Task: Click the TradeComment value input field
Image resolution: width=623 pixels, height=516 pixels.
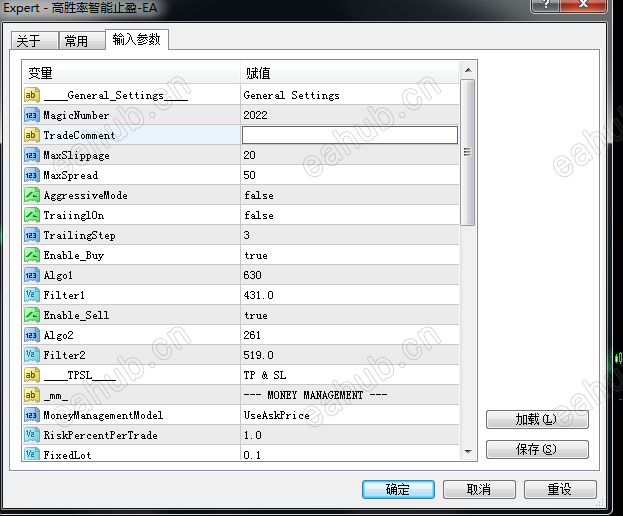Action: [x=350, y=135]
